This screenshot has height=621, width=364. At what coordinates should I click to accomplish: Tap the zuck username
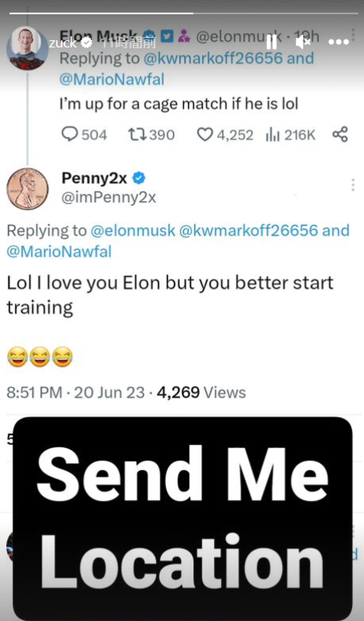coord(63,43)
